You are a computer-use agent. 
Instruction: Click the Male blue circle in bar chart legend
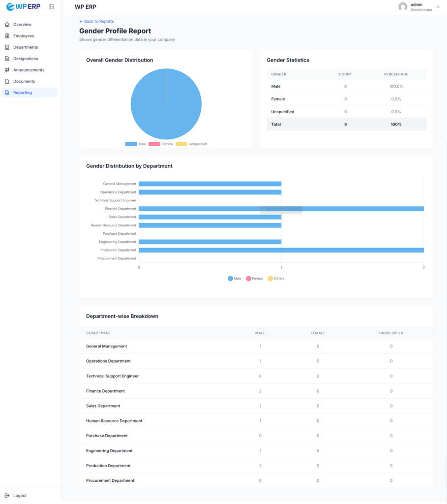[x=231, y=279]
